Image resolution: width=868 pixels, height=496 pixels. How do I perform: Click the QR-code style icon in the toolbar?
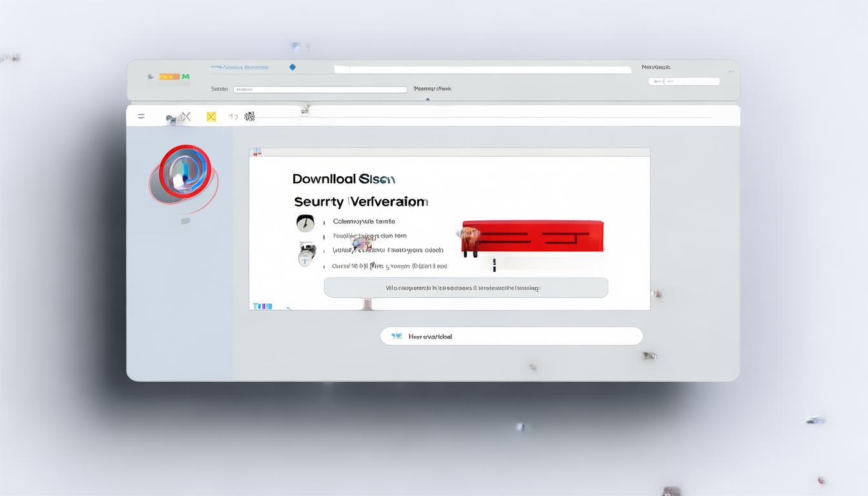click(x=249, y=116)
